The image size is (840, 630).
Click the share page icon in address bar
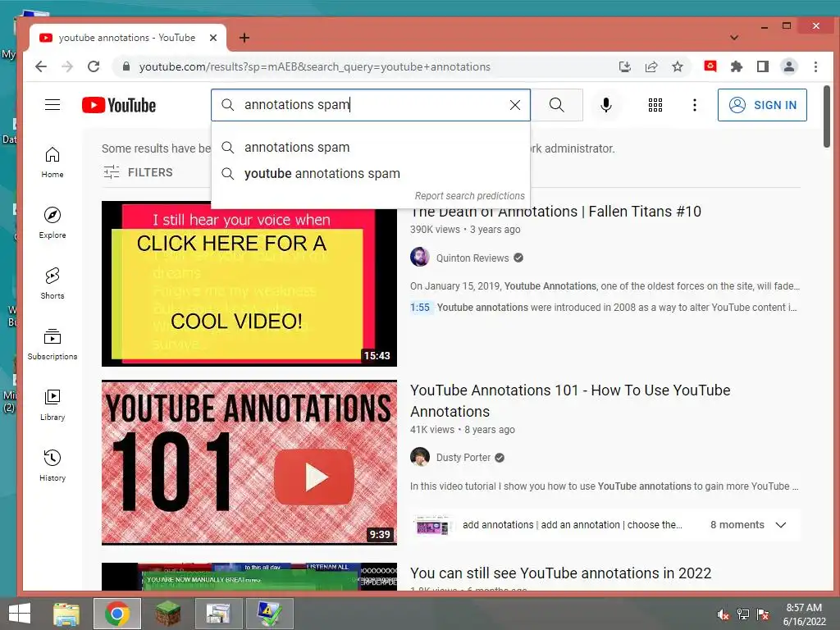[651, 66]
